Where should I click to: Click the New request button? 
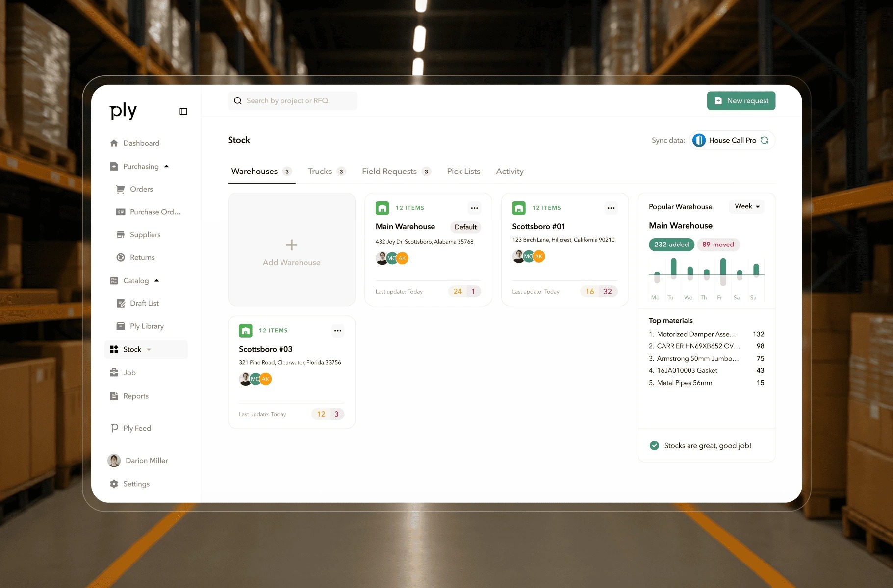click(x=741, y=100)
